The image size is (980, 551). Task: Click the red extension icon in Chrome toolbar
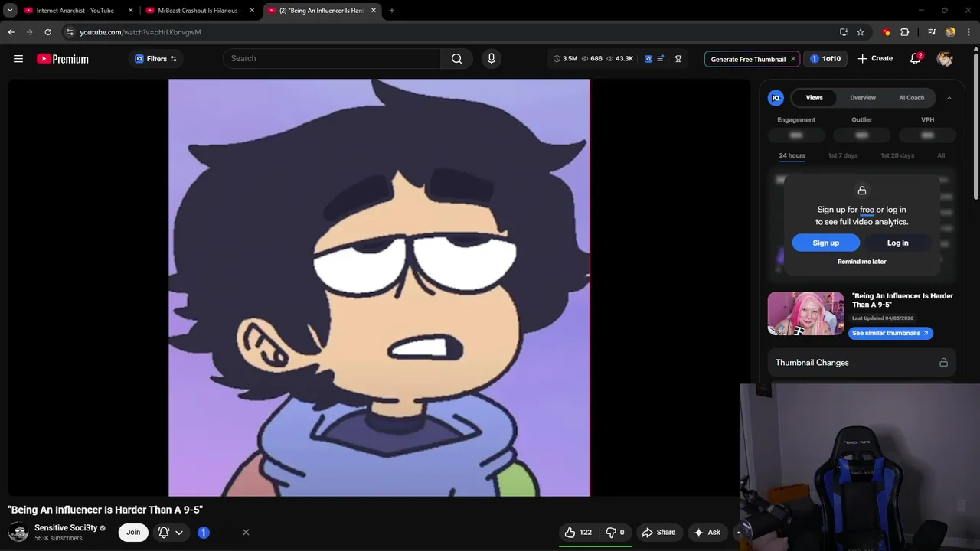887,32
